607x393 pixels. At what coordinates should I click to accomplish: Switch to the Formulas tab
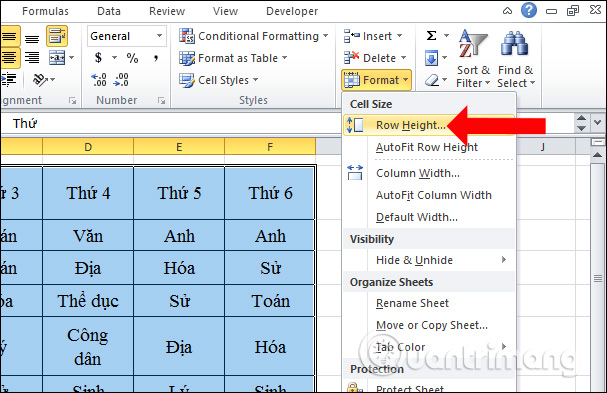pos(45,11)
